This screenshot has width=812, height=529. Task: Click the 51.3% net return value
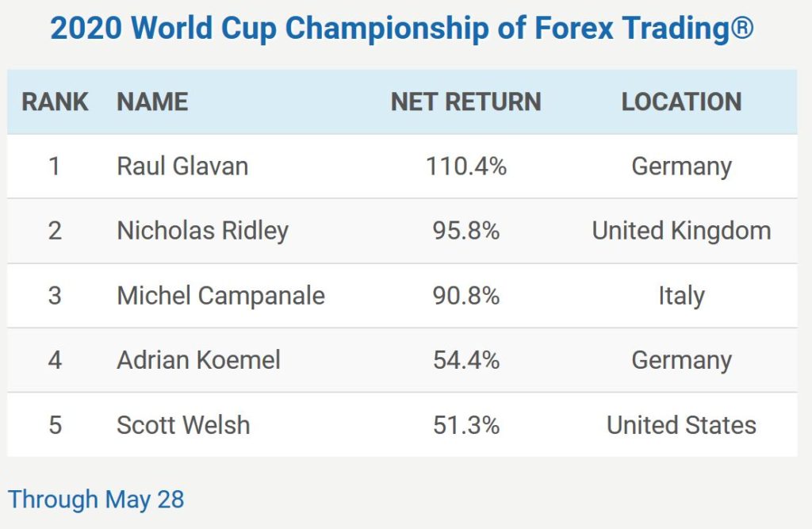coord(466,425)
